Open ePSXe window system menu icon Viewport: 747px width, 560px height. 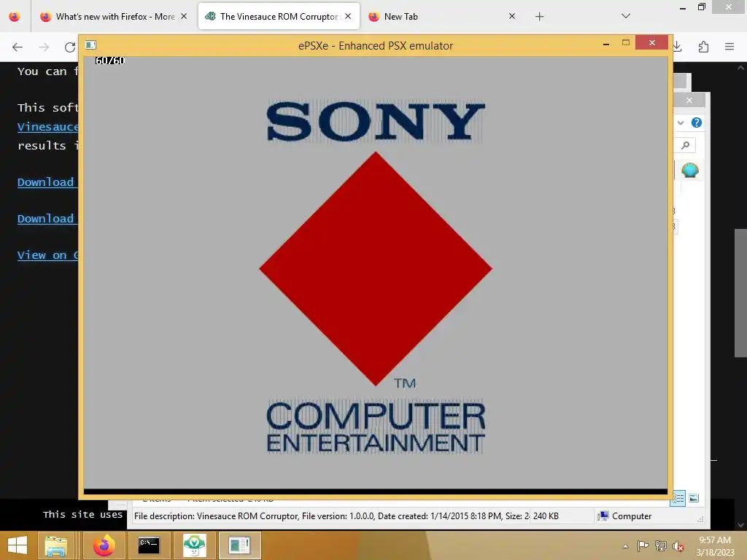tap(90, 45)
